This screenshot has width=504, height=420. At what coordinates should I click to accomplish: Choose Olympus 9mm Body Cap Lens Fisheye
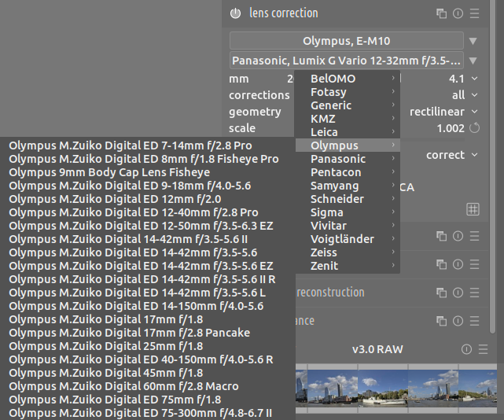(148, 172)
